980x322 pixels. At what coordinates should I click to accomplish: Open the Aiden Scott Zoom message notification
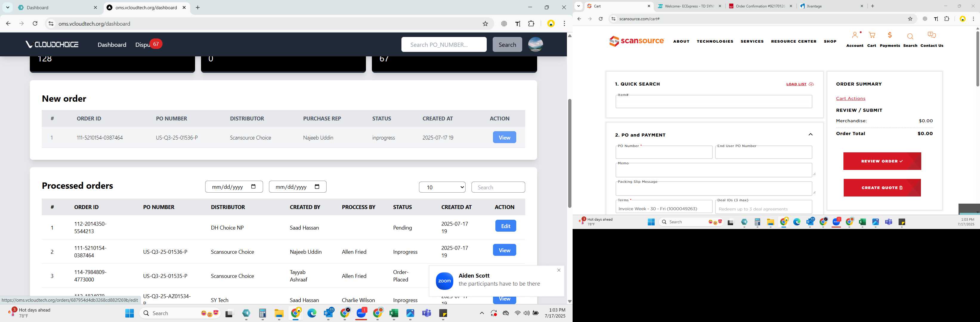[497, 281]
